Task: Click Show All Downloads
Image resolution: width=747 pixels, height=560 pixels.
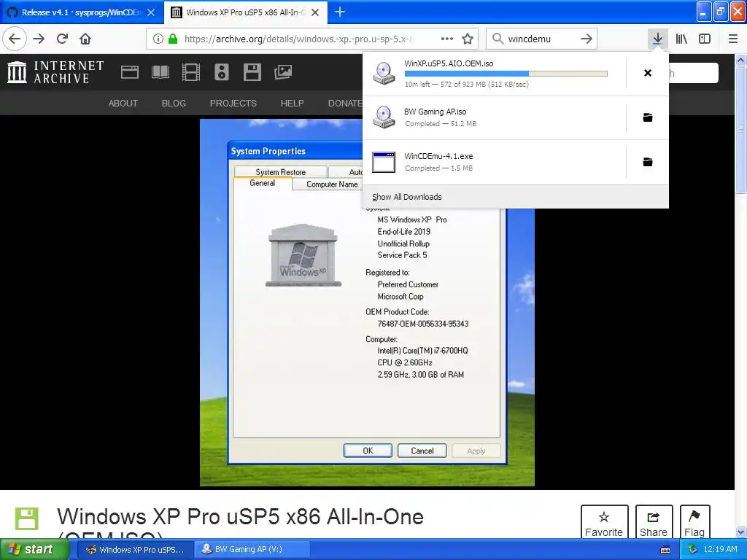Action: pyautogui.click(x=407, y=197)
